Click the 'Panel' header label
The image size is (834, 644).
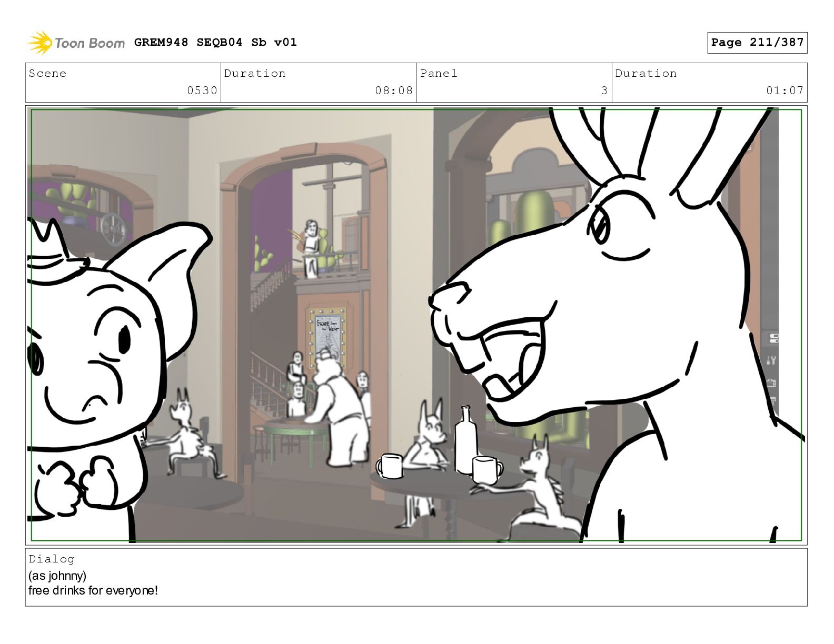click(x=439, y=73)
